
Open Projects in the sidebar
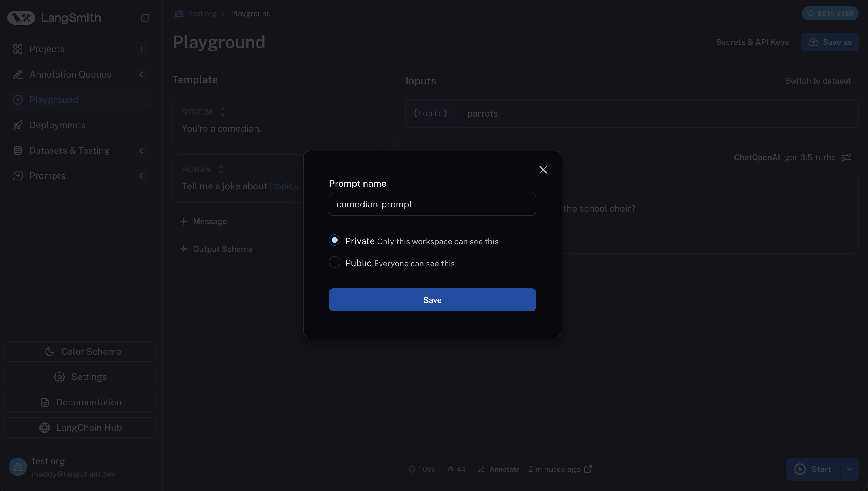(47, 49)
